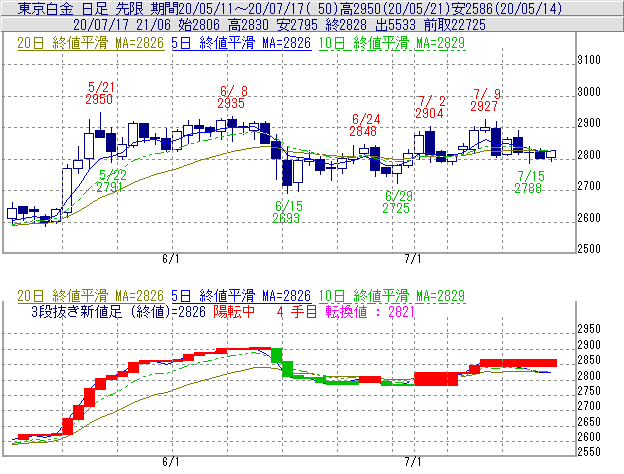Click the 2500 price axis label
624x474 pixels.
(589, 249)
